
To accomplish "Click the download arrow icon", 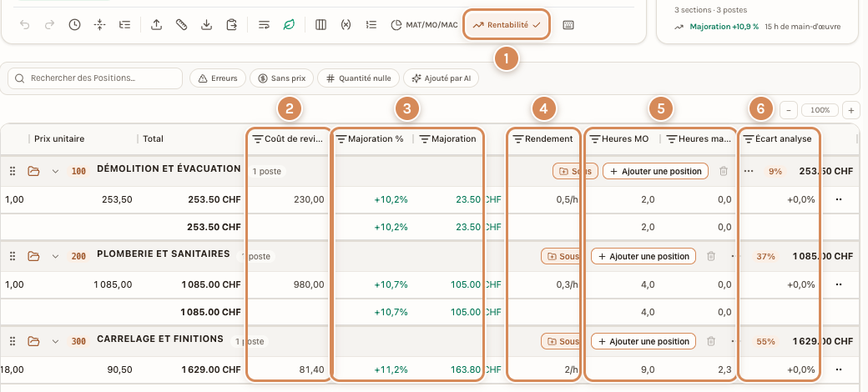I will tap(206, 25).
